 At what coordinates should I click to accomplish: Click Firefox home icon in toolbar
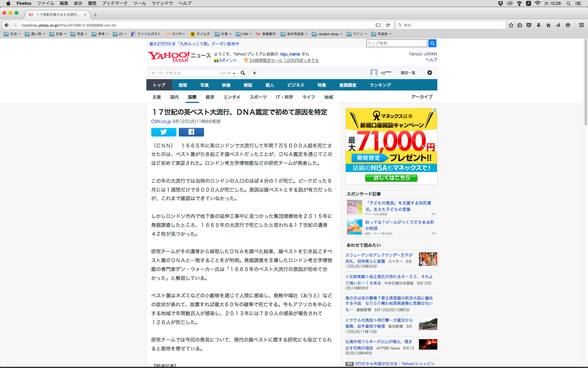pyautogui.click(x=548, y=25)
